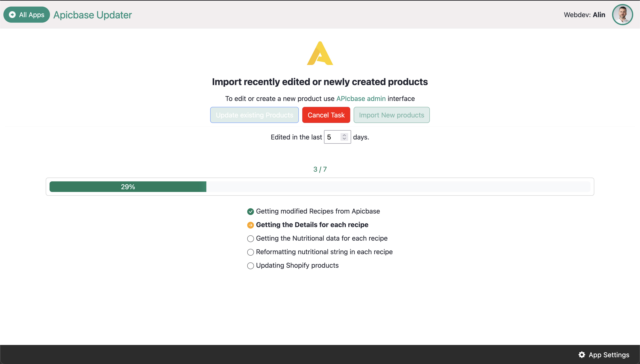640x364 pixels.
Task: Click the yellow Apicbase logo
Action: coord(320,53)
